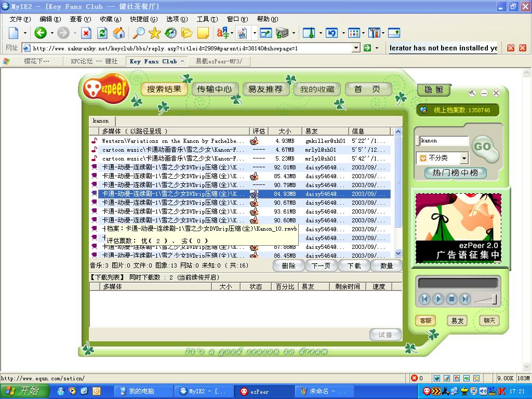Switch to the 易載ezPeer-MP3/ browser tab
532x399 pixels.
pyautogui.click(x=219, y=61)
